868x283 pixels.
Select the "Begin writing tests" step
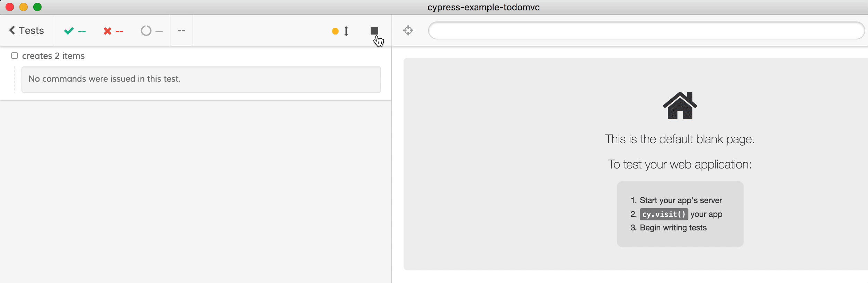coord(673,228)
